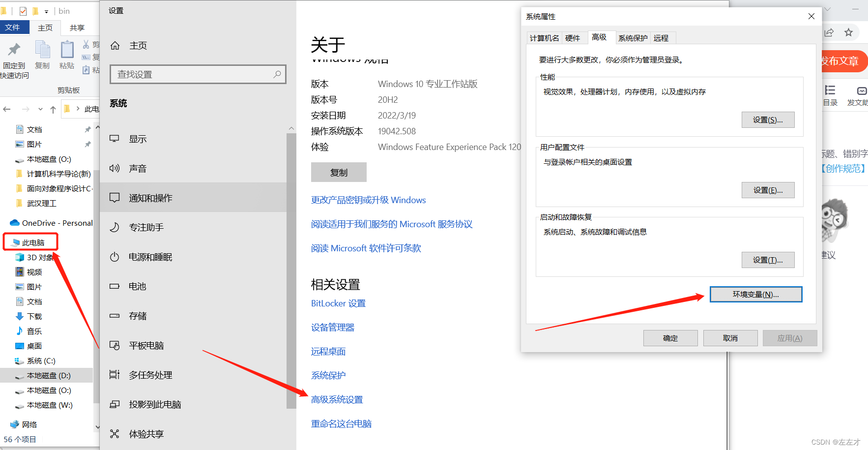
Task: Click the Copy (复制) ribbon icon in Explorer
Action: point(42,50)
